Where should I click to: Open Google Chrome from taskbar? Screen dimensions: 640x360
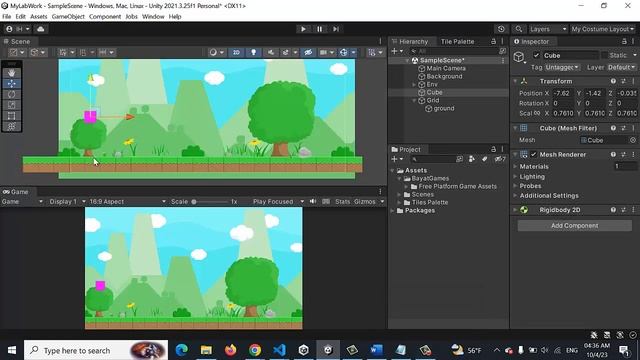255,350
